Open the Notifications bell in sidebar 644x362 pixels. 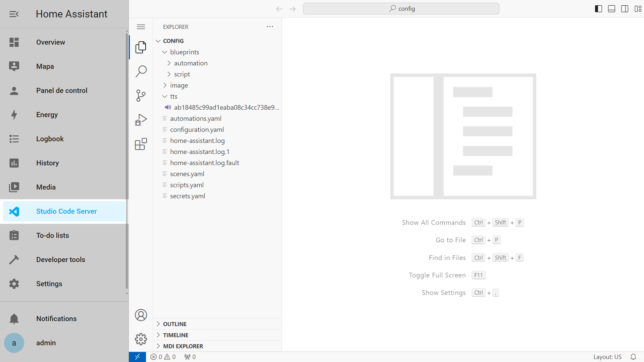coord(14,319)
